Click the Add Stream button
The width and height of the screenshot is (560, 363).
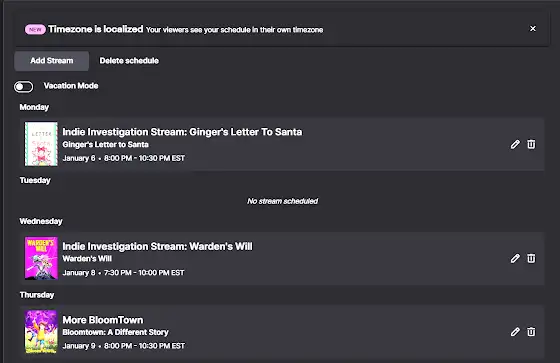click(52, 61)
